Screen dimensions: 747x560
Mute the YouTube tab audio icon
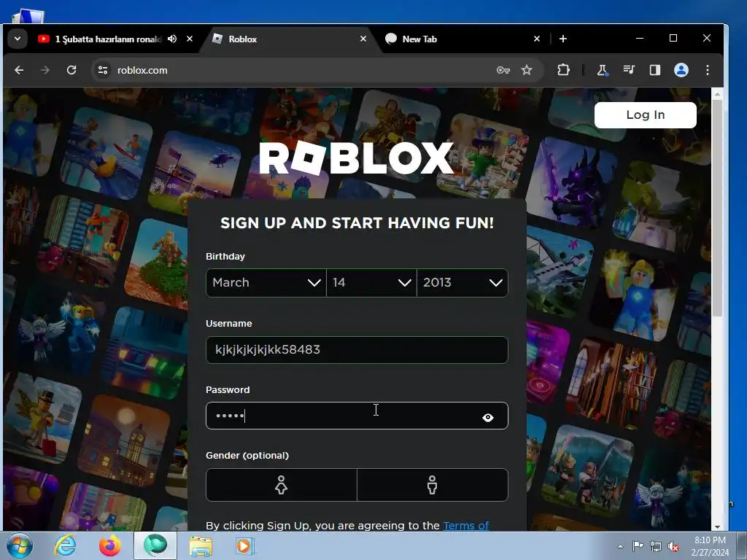point(172,39)
